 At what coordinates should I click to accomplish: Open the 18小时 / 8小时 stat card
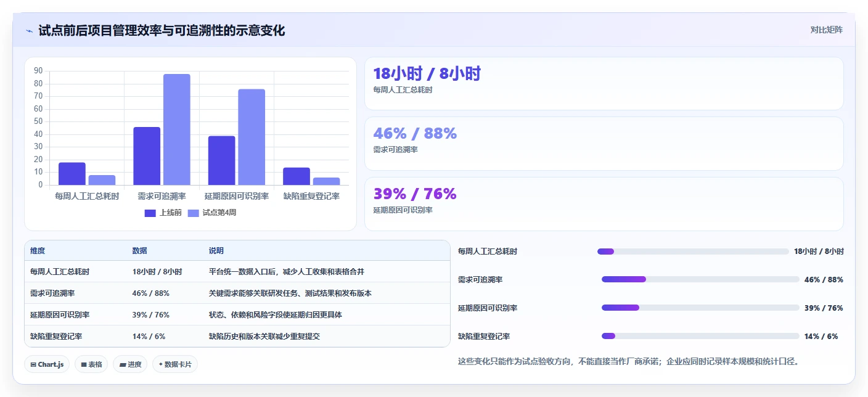(604, 83)
